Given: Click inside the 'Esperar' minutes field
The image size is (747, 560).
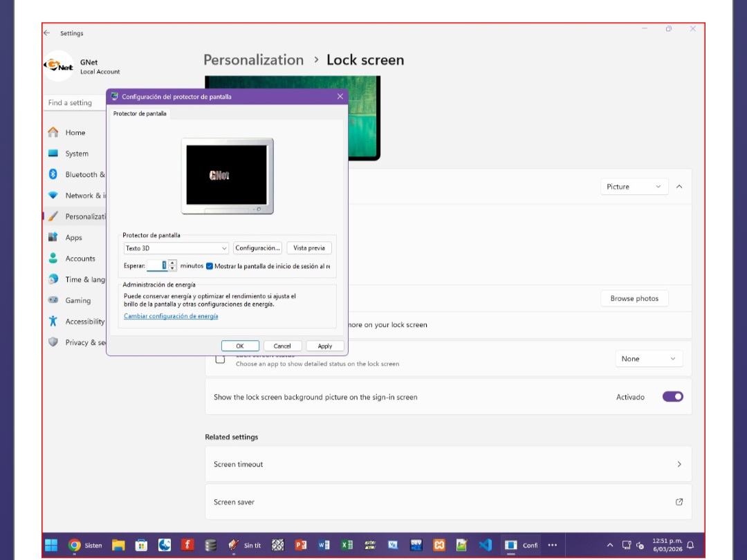Looking at the screenshot, I should pyautogui.click(x=157, y=265).
